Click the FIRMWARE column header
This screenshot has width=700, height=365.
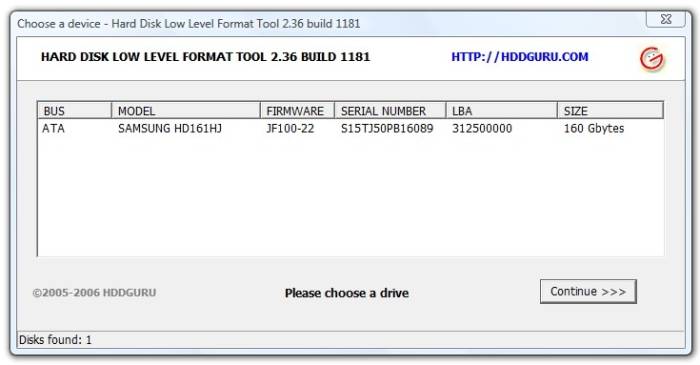(x=297, y=111)
